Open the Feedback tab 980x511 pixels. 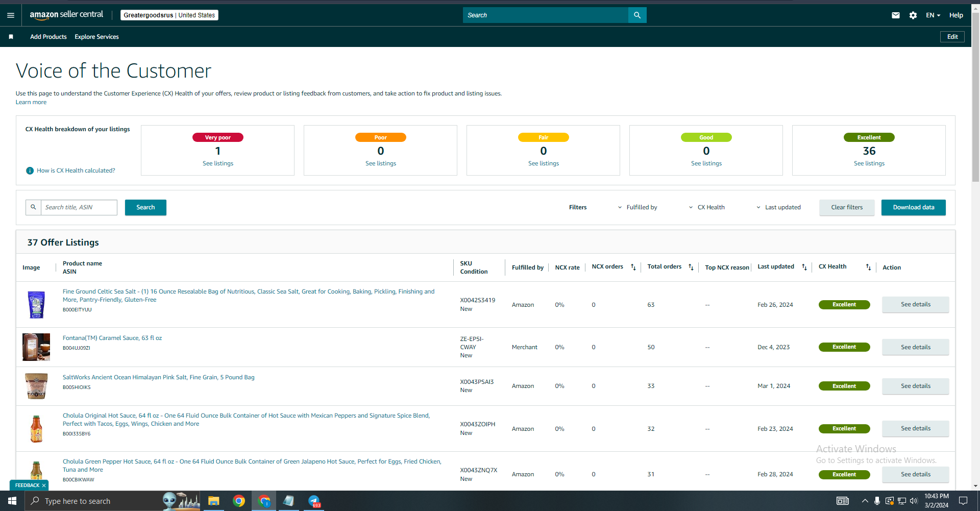point(27,485)
